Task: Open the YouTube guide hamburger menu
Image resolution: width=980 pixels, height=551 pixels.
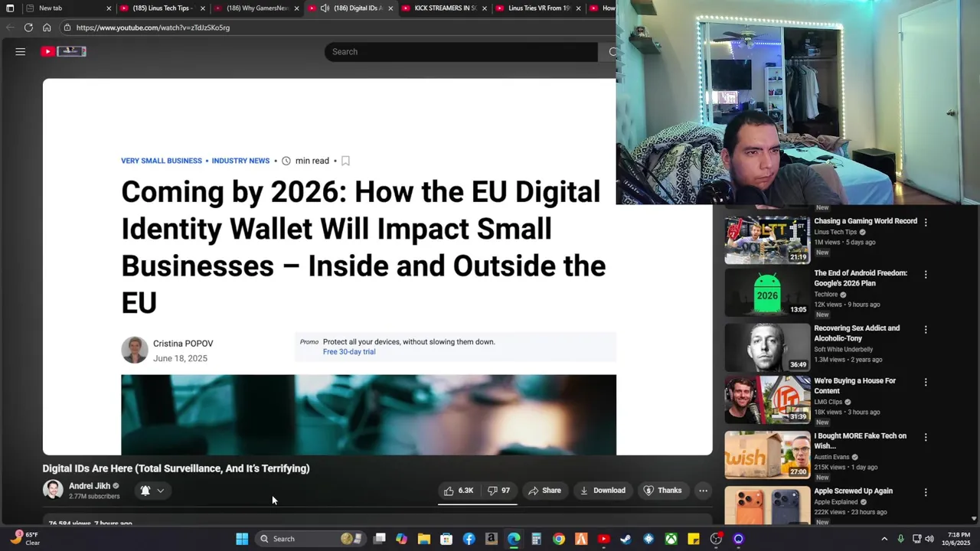Action: pyautogui.click(x=21, y=51)
